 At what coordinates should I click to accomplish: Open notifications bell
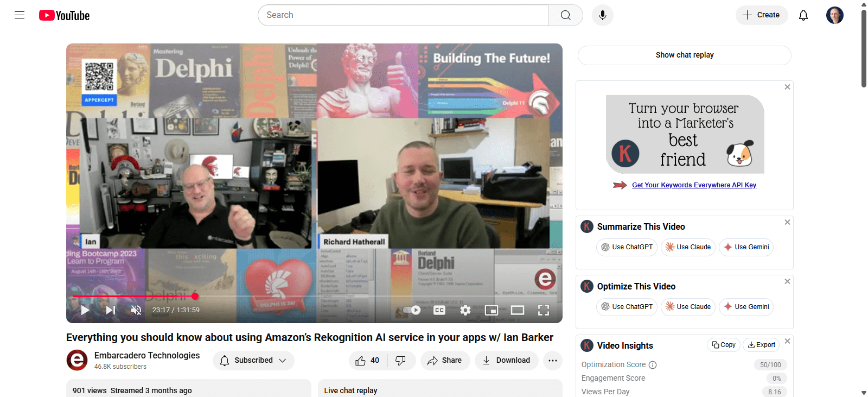803,15
